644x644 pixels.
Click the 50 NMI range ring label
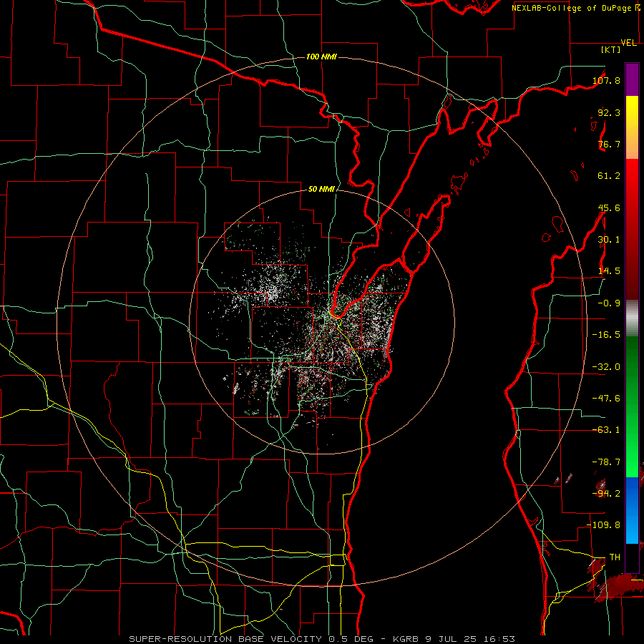tap(321, 189)
